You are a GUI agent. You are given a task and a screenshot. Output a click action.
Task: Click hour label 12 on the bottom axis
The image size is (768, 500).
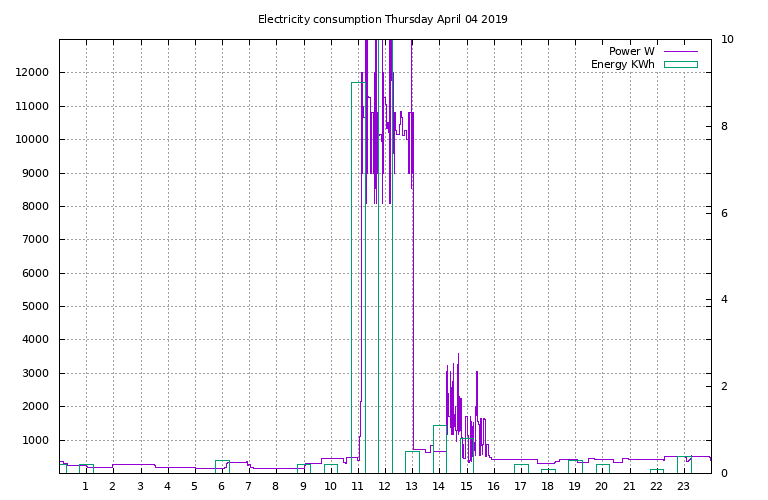(x=384, y=486)
